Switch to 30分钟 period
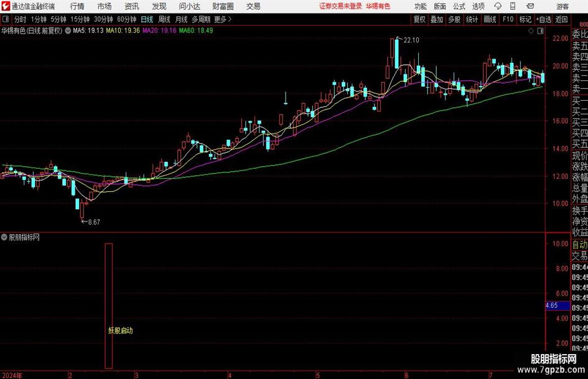This screenshot has width=588, height=379. [103, 19]
